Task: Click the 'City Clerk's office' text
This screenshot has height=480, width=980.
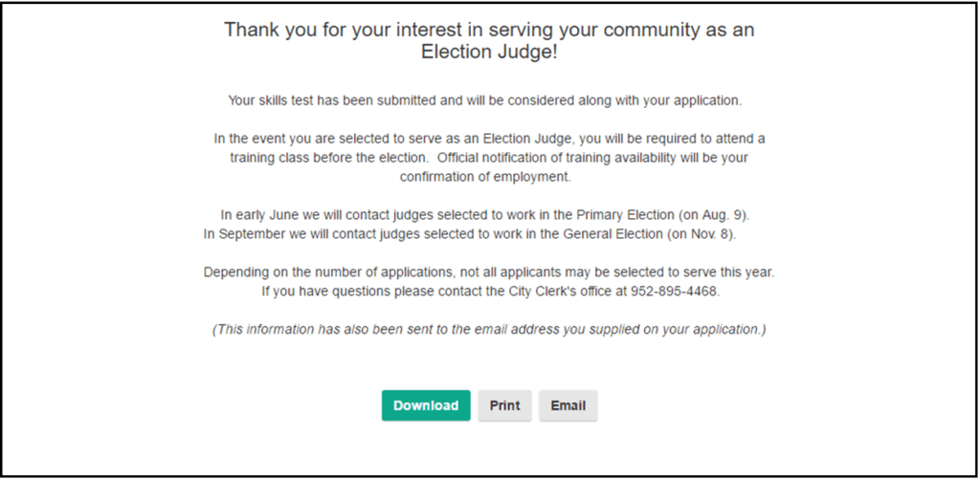Action: point(559,292)
